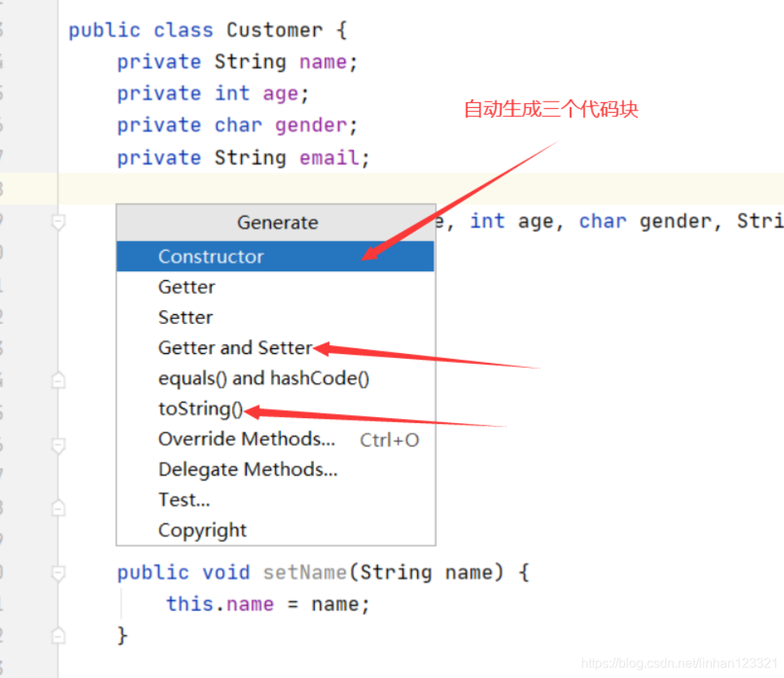Click the age field identifier
784x678 pixels.
click(281, 94)
